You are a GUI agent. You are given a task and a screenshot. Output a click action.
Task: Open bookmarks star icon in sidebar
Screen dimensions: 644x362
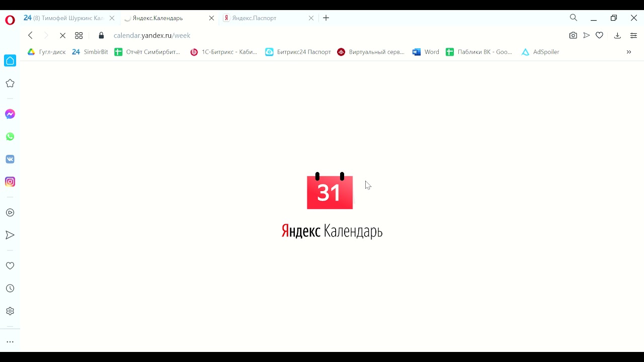pos(10,83)
